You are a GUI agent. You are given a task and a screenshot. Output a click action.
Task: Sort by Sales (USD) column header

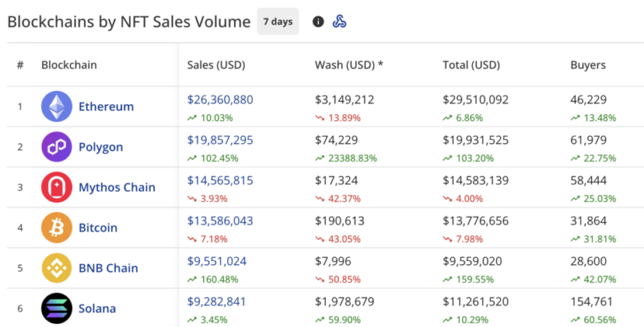(216, 65)
